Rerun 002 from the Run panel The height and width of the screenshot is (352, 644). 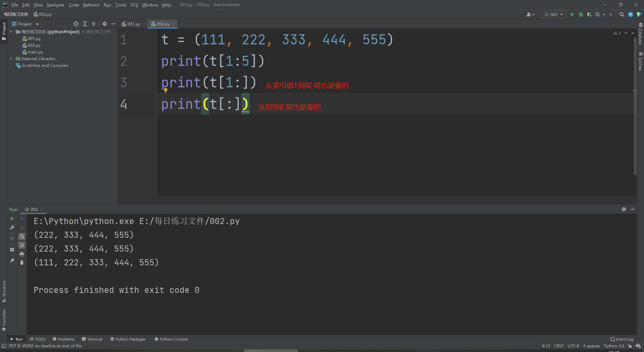tap(12, 219)
